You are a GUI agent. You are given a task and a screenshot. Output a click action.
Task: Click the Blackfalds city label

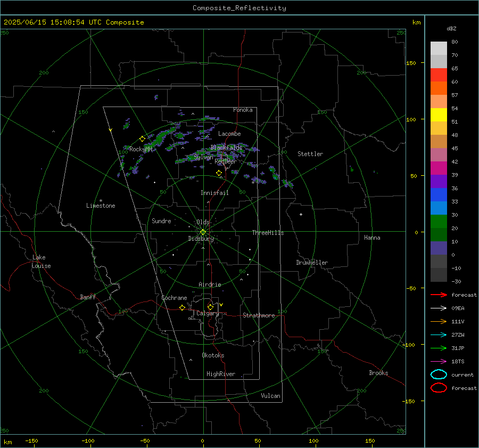click(x=226, y=148)
